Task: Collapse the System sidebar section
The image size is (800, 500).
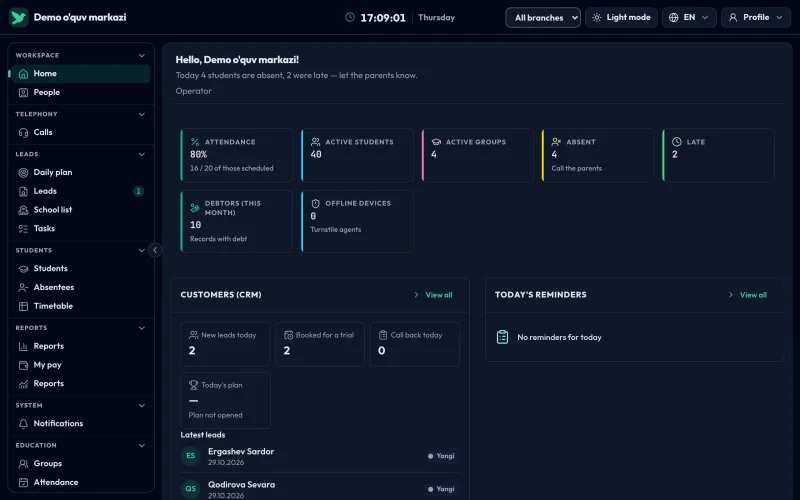Action: pyautogui.click(x=142, y=406)
